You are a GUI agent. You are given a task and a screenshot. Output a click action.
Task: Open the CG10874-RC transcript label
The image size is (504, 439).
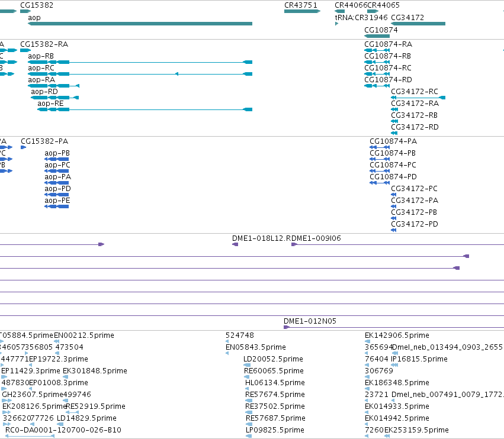[x=388, y=68]
